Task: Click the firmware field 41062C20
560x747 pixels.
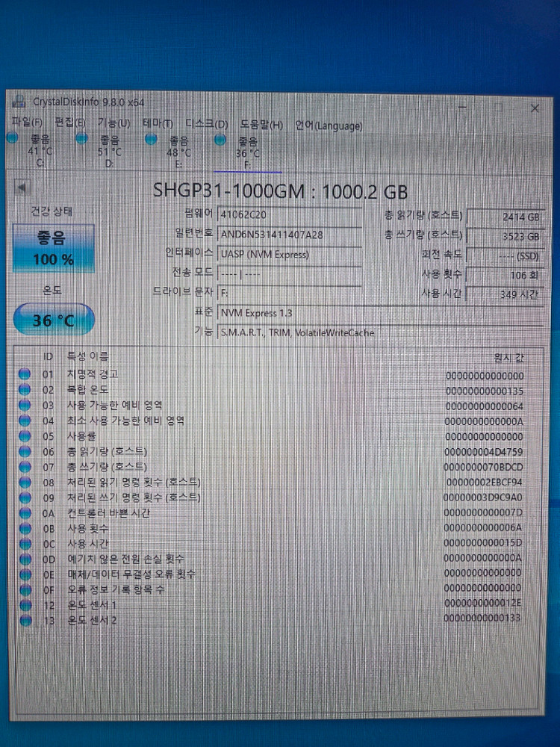Action: point(289,214)
